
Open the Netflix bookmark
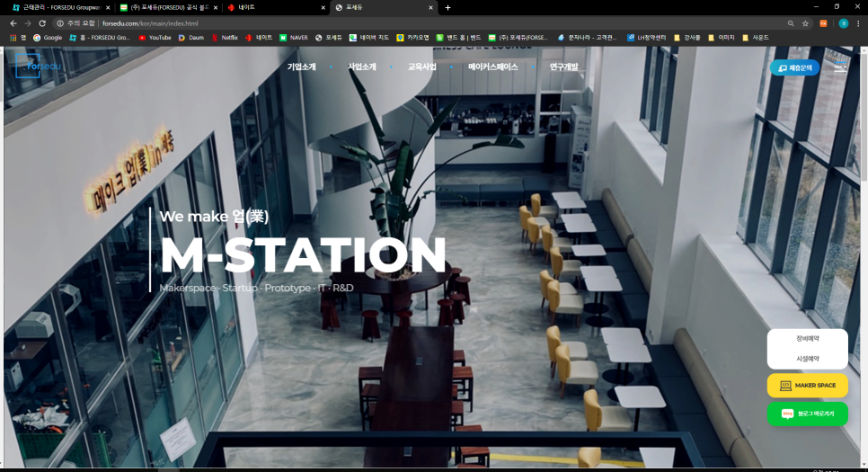(225, 38)
